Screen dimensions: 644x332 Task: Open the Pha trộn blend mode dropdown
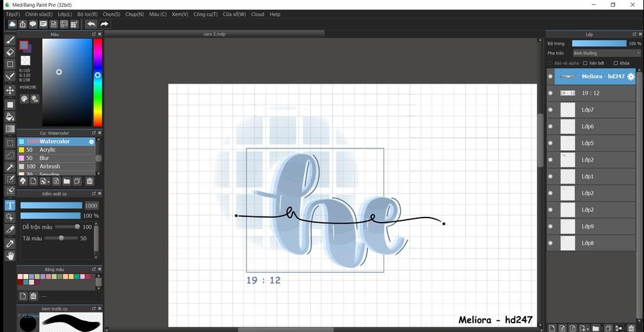click(607, 53)
